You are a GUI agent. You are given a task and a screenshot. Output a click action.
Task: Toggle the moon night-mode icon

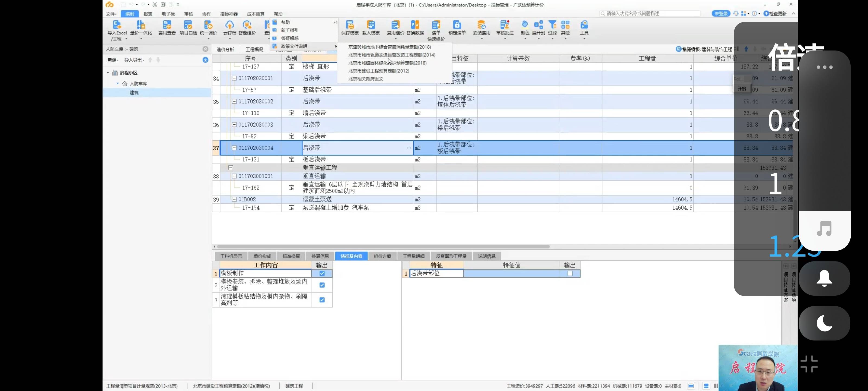click(824, 323)
